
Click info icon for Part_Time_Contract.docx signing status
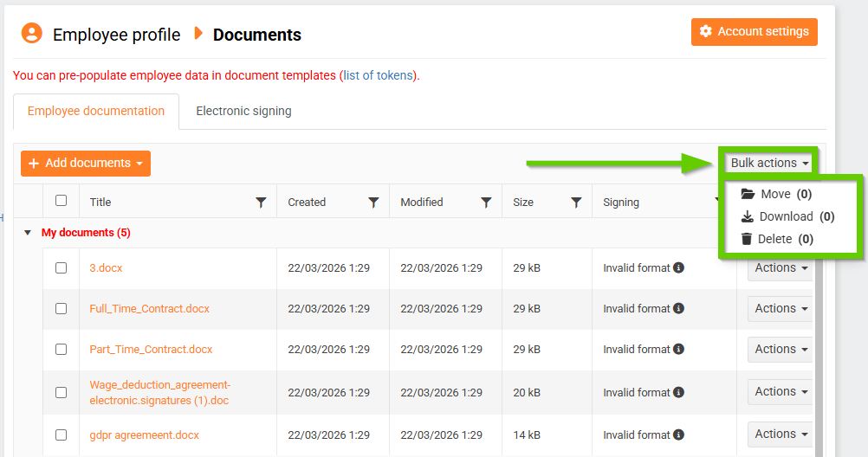(x=678, y=349)
